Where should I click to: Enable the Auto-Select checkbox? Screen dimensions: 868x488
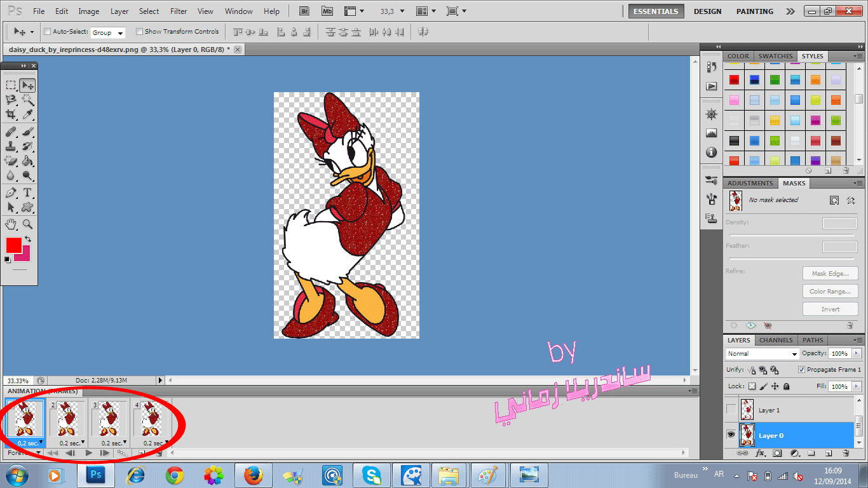47,32
